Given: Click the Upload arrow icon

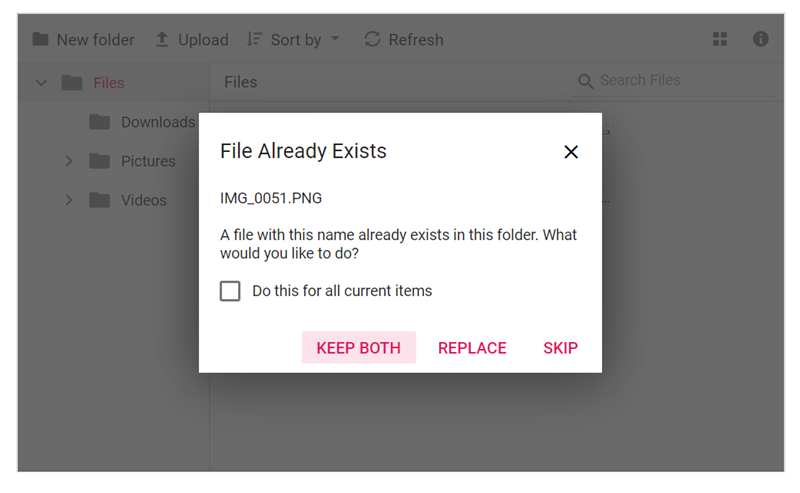Looking at the screenshot, I should pos(162,40).
